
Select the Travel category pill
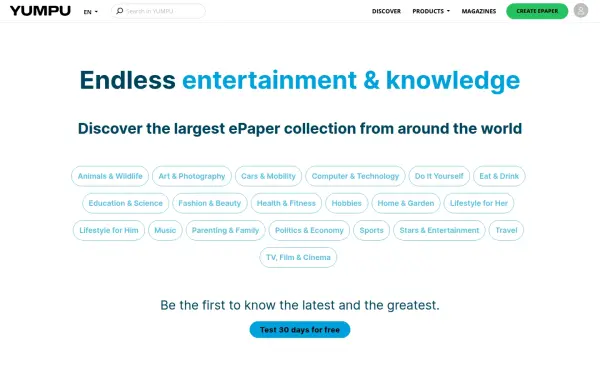(x=506, y=230)
